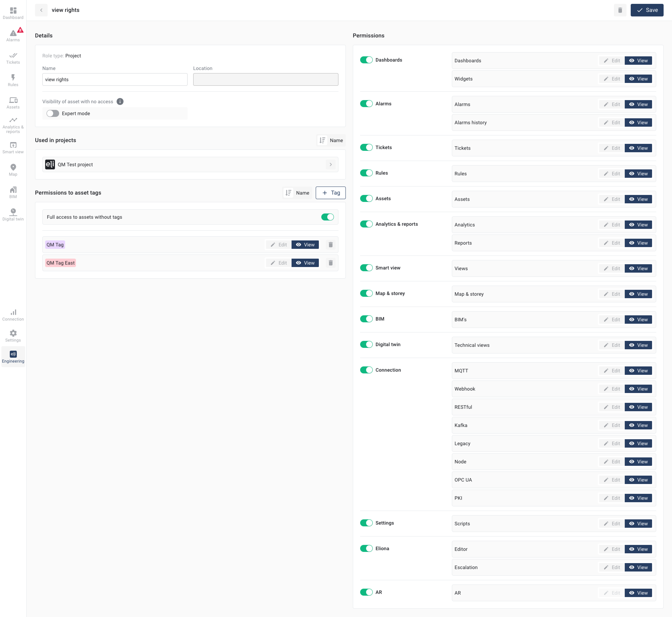Go to Digital twin sidebar icon
The image size is (672, 617).
[13, 214]
